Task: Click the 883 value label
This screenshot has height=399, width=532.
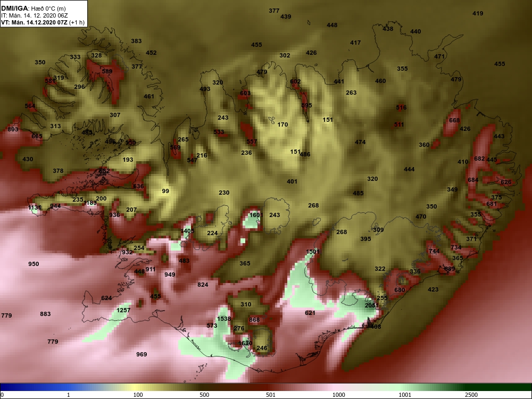Action: pyautogui.click(x=45, y=314)
